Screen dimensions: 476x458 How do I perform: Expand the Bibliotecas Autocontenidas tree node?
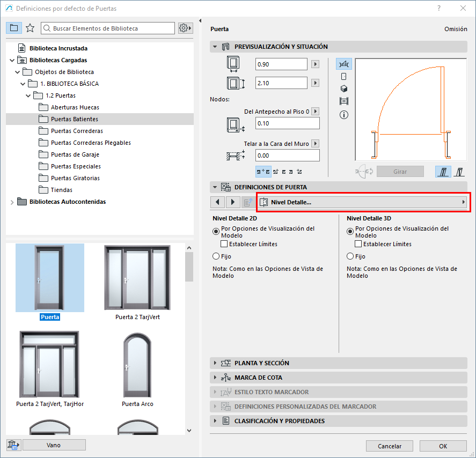click(x=12, y=202)
